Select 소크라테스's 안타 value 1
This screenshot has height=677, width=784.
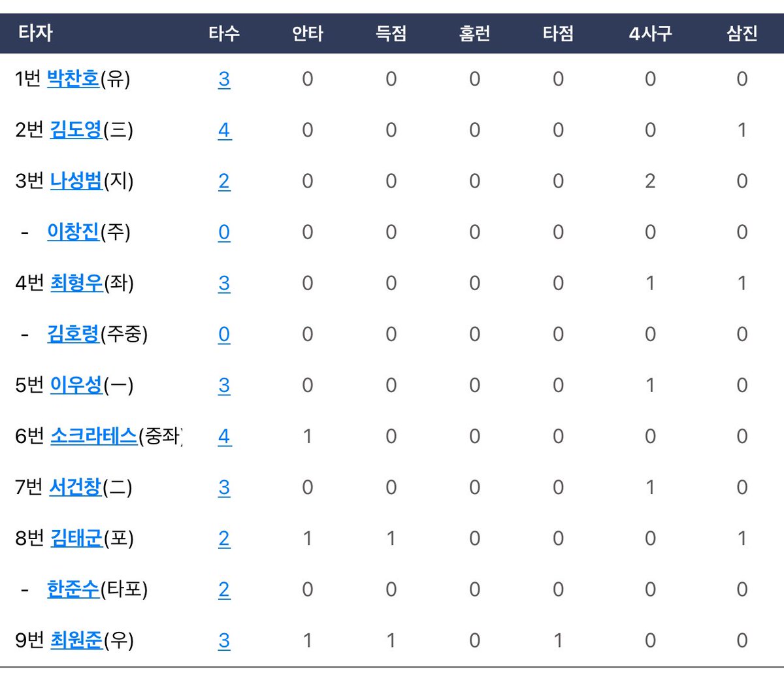pos(308,437)
